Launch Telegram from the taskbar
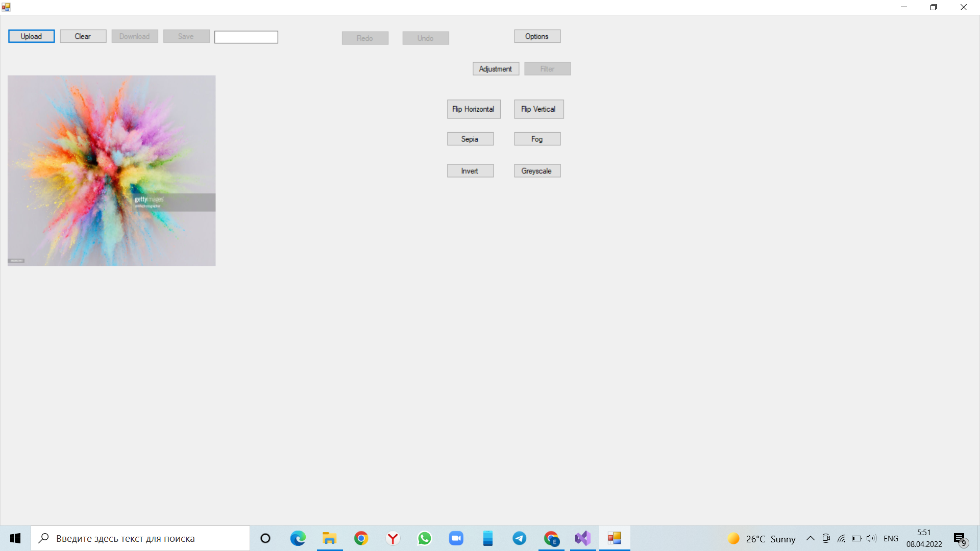The width and height of the screenshot is (980, 551). point(519,538)
